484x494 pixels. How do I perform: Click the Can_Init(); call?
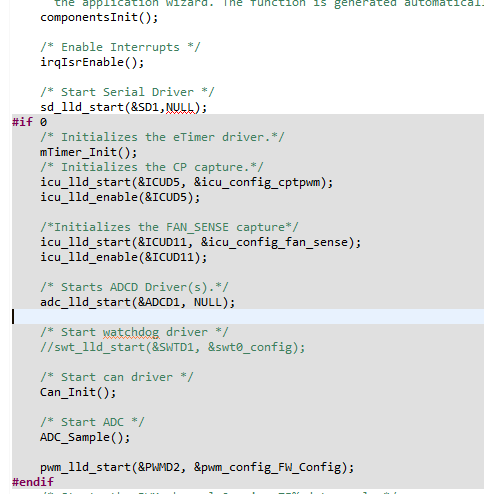pyautogui.click(x=78, y=392)
